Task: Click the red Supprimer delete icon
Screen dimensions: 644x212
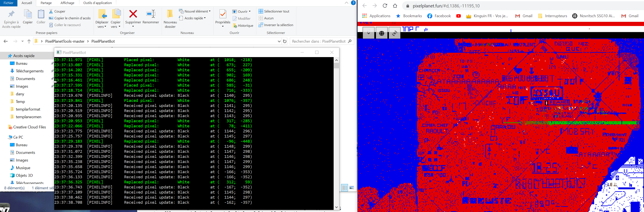Action: click(133, 14)
